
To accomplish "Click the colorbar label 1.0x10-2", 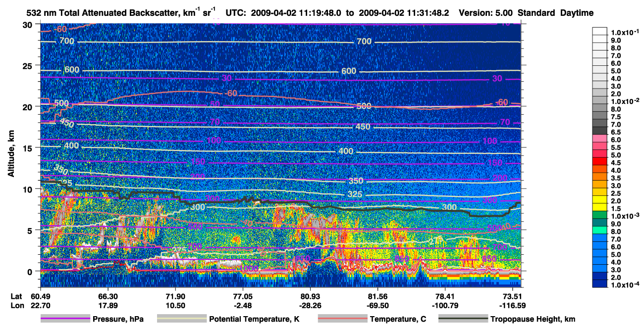I will (625, 101).
